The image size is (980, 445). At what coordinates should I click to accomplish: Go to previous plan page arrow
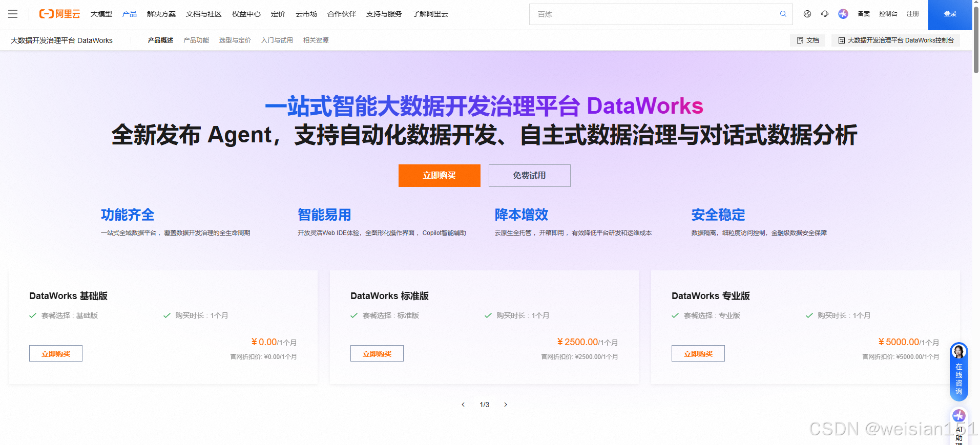pos(463,405)
